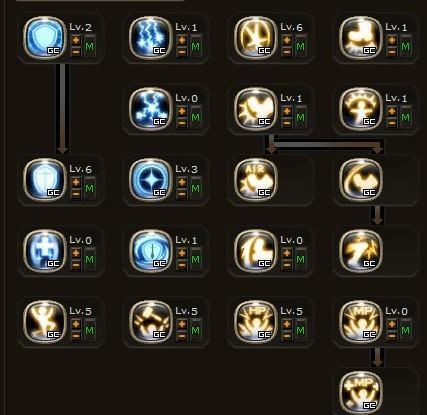Click the AIR punch skill icon
This screenshot has height=415, width=427.
pos(256,180)
